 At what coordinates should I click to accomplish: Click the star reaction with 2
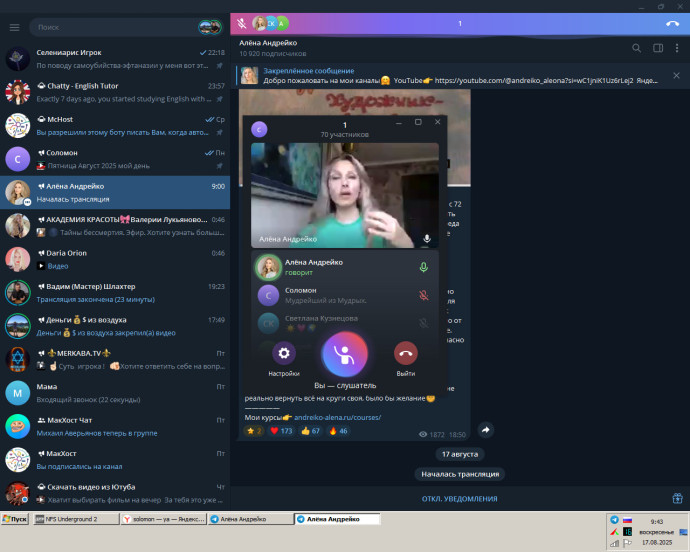(254, 431)
